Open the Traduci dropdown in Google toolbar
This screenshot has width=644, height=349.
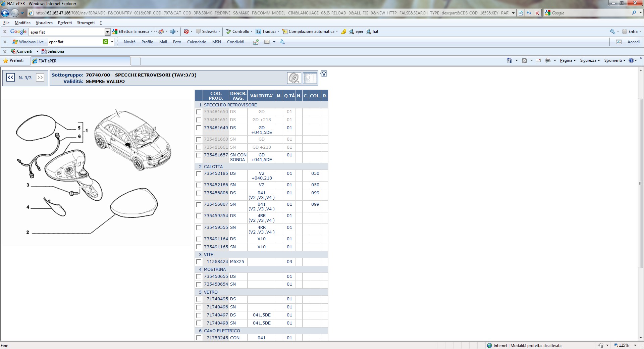click(x=278, y=32)
